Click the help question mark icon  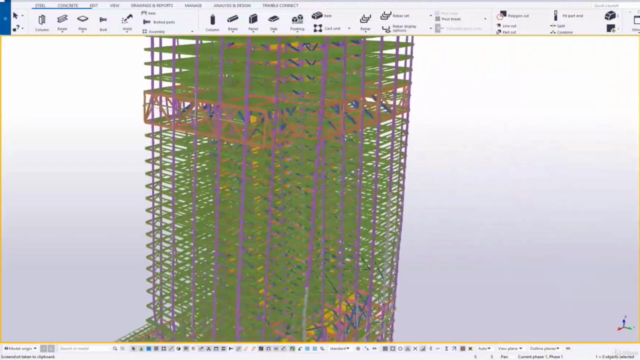point(16,28)
